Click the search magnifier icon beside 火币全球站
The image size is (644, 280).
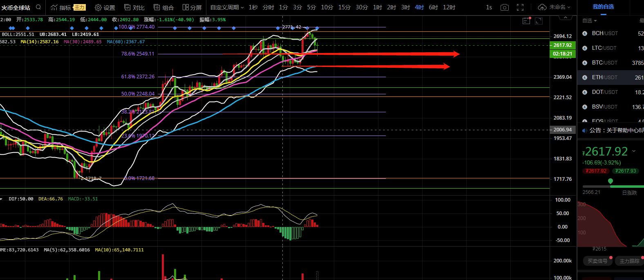pyautogui.click(x=38, y=7)
